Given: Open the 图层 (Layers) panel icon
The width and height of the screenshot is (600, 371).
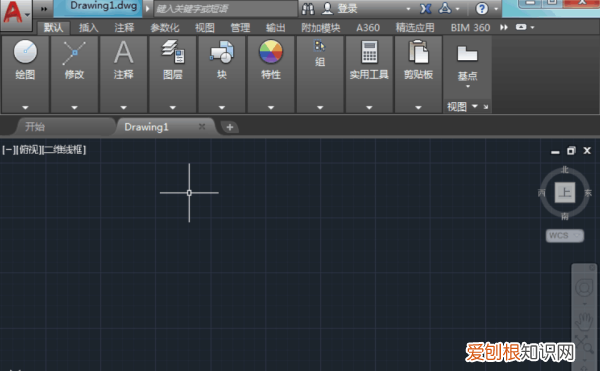Looking at the screenshot, I should point(173,52).
